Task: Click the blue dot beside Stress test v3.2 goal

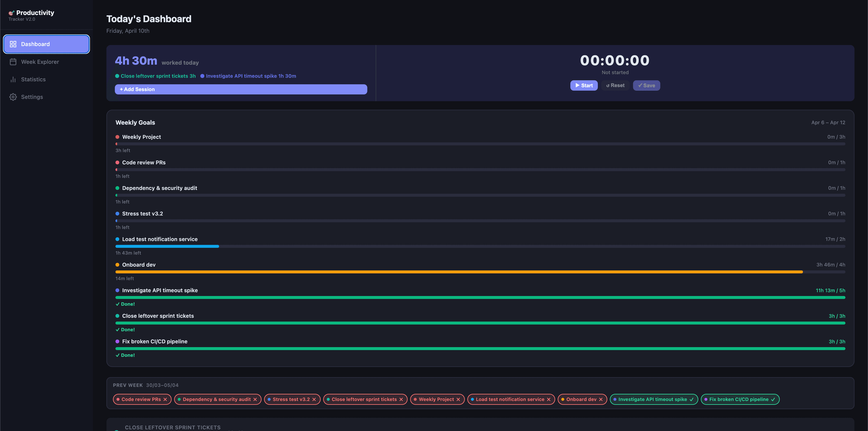Action: 117,214
